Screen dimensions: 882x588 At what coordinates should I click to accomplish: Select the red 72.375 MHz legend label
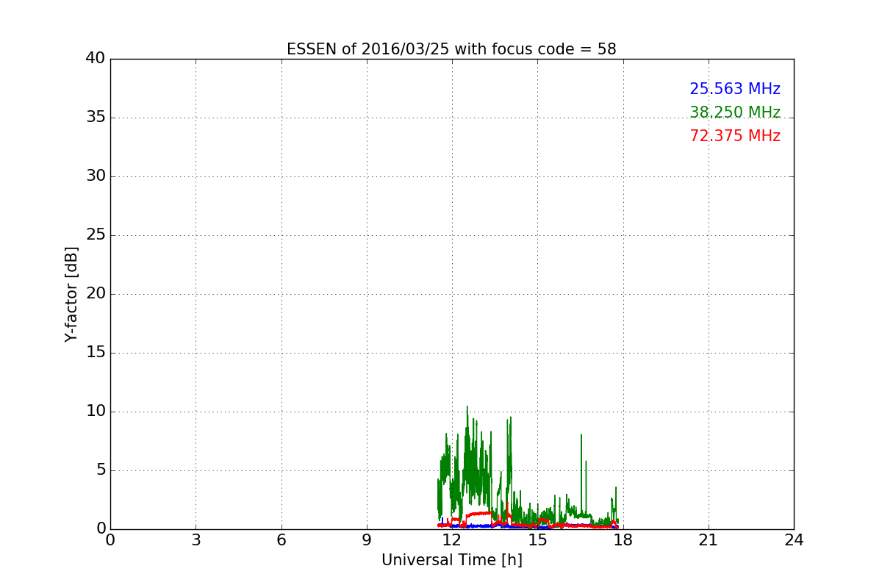pyautogui.click(x=735, y=136)
